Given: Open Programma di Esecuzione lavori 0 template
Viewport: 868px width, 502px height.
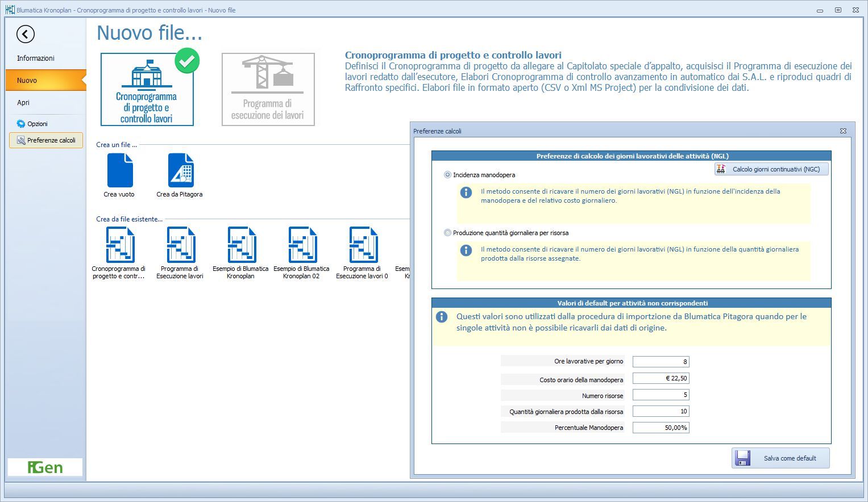Looking at the screenshot, I should click(363, 245).
